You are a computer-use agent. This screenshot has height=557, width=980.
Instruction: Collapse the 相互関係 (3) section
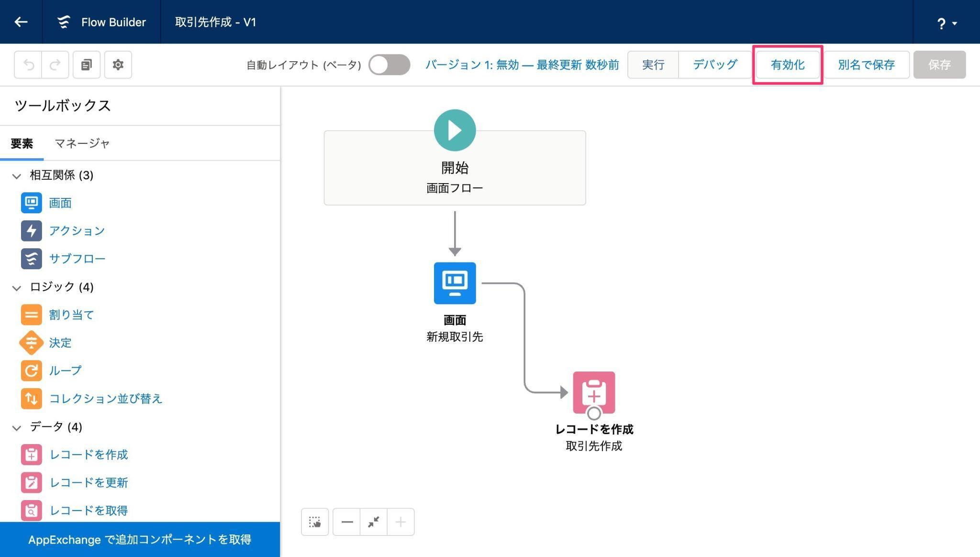[x=17, y=176]
